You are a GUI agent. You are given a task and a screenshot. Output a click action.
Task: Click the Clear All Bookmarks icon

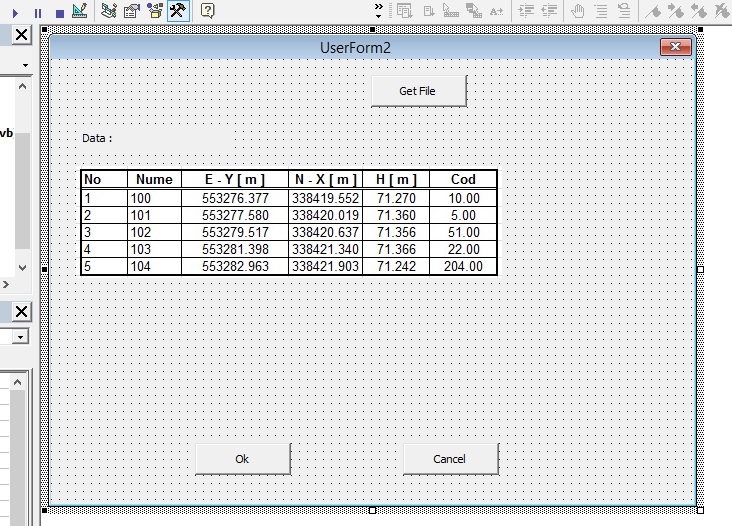pos(722,11)
